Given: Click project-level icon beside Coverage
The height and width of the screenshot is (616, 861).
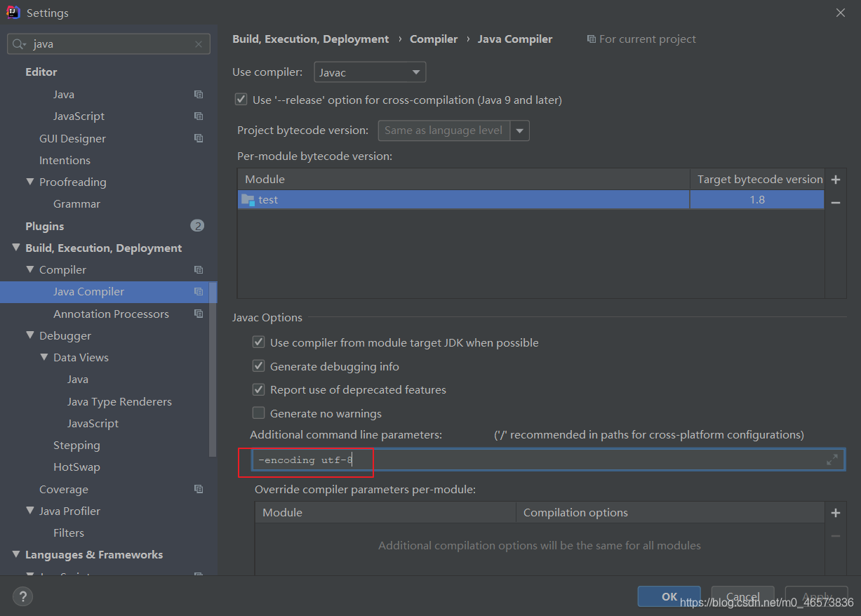Looking at the screenshot, I should click(x=199, y=489).
